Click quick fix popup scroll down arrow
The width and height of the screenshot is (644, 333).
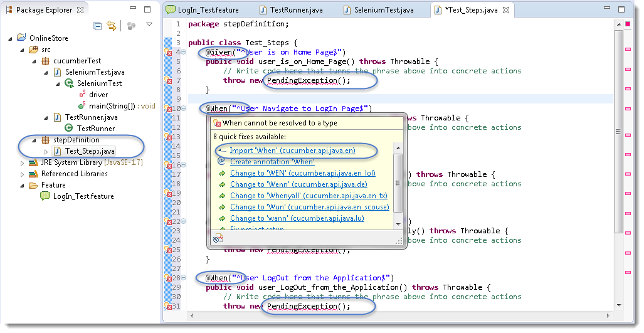[x=398, y=225]
